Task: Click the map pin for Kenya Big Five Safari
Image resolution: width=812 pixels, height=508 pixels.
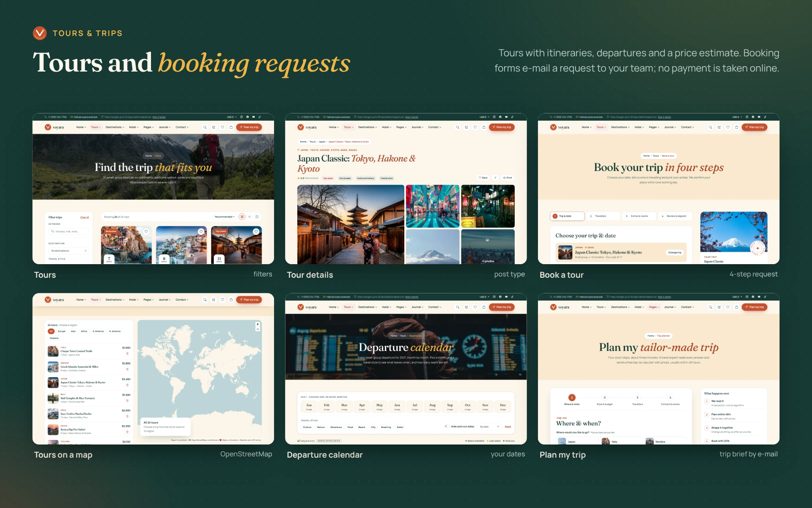Action: pyautogui.click(x=127, y=432)
